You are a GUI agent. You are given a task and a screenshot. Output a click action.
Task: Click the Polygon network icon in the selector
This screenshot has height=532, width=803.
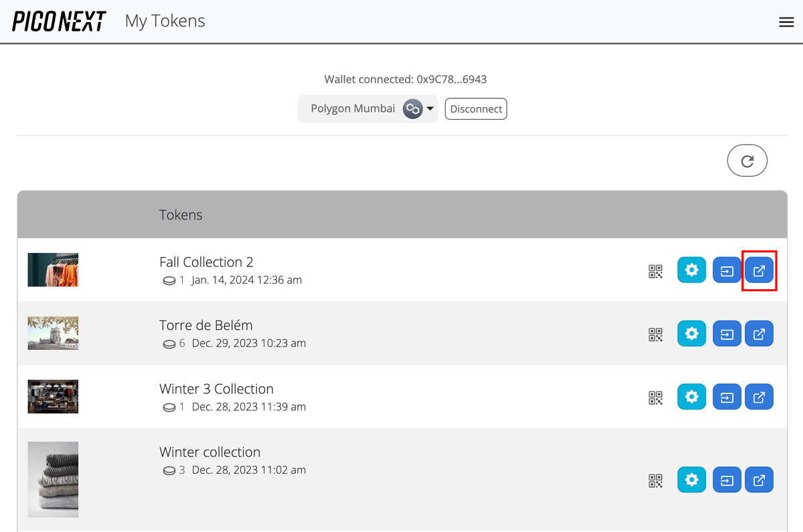412,108
